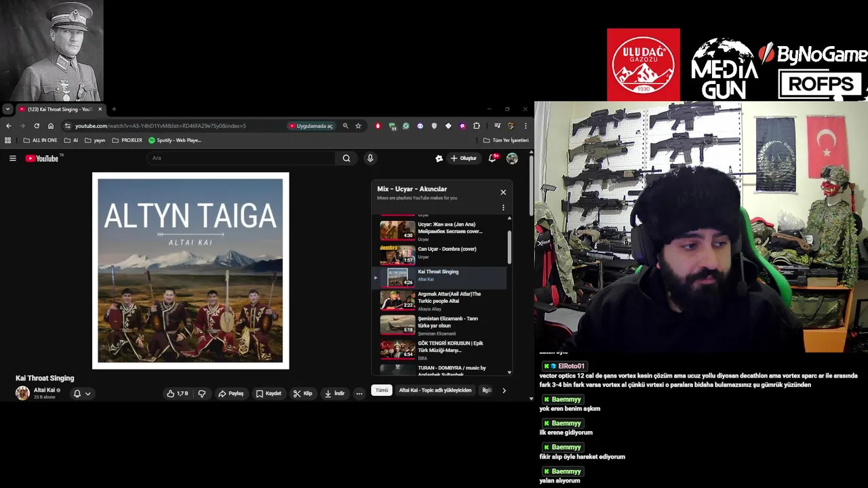Click the AI effects icon beside Oluştur
The width and height of the screenshot is (868, 488).
pyautogui.click(x=439, y=158)
